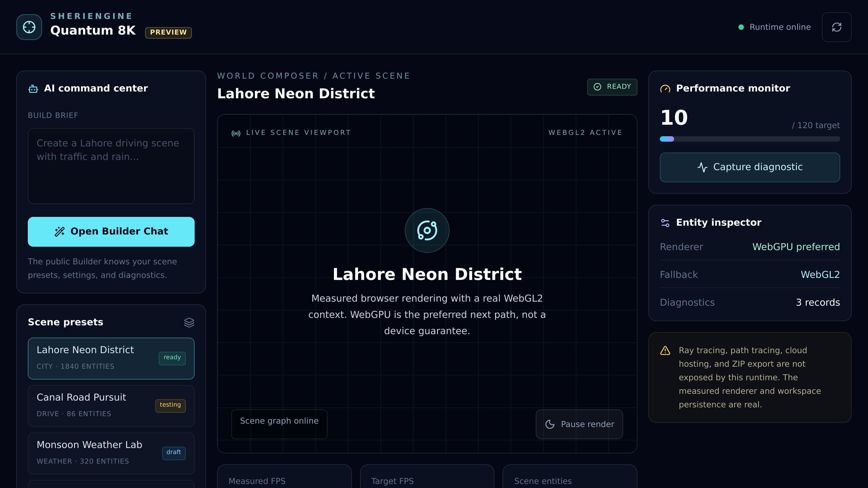Viewport: 868px width, 488px height.
Task: Click the AI command center robot icon
Action: coord(33,89)
